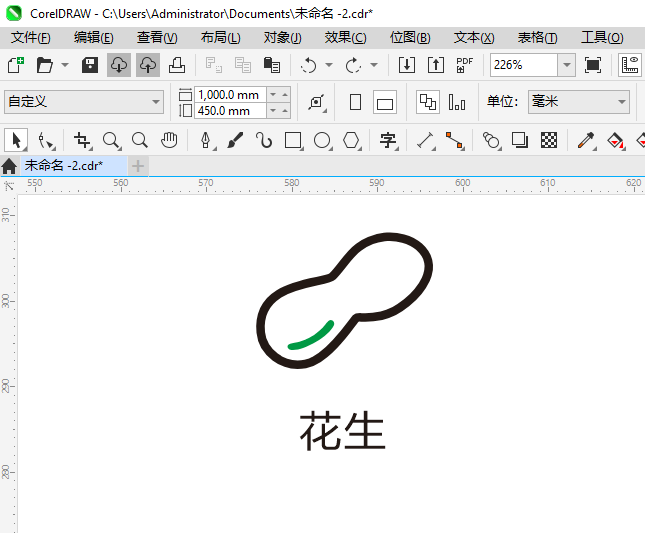Toggle rulers display
The height and width of the screenshot is (533, 645).
point(630,65)
